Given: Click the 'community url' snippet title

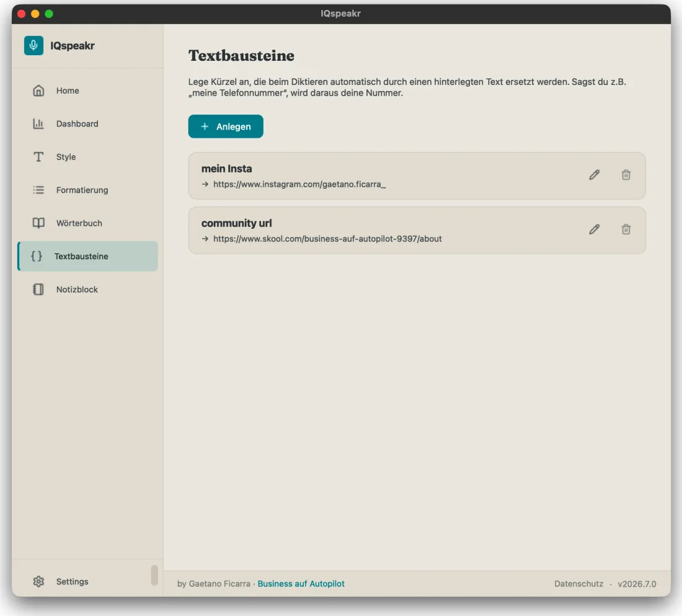Looking at the screenshot, I should (x=236, y=223).
